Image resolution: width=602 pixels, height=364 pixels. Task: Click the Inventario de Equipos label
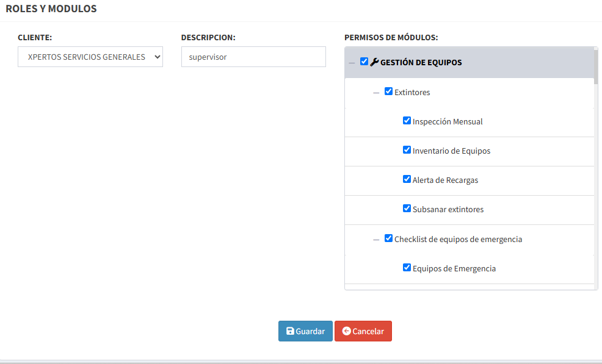451,151
